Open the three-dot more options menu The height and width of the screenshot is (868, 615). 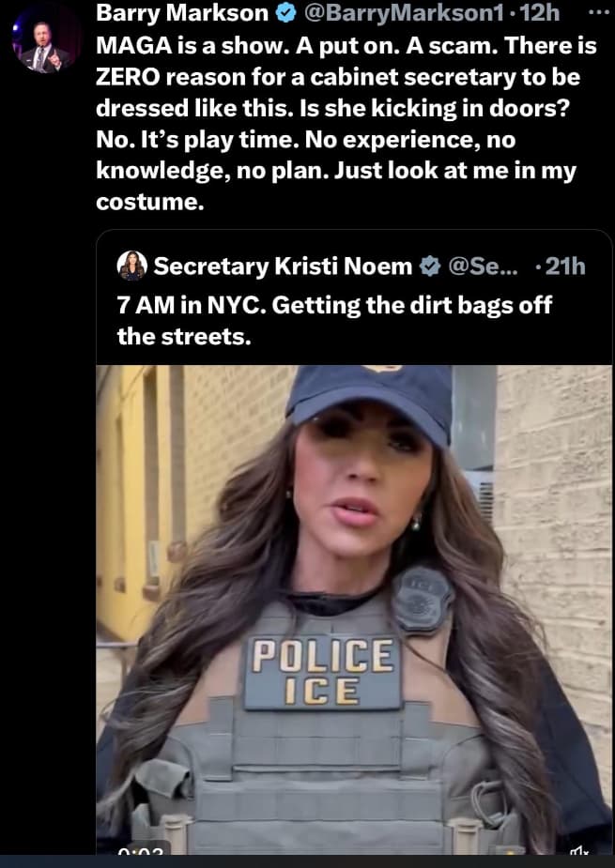597,13
